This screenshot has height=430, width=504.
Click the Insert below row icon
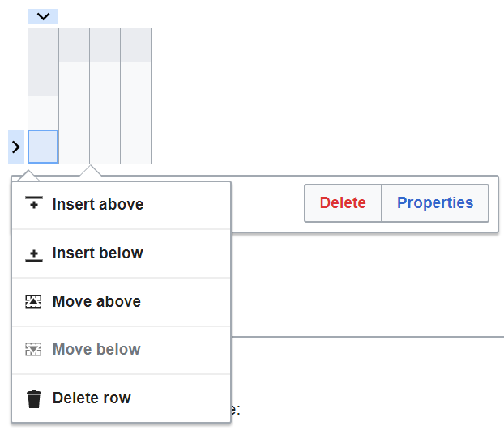pos(34,253)
